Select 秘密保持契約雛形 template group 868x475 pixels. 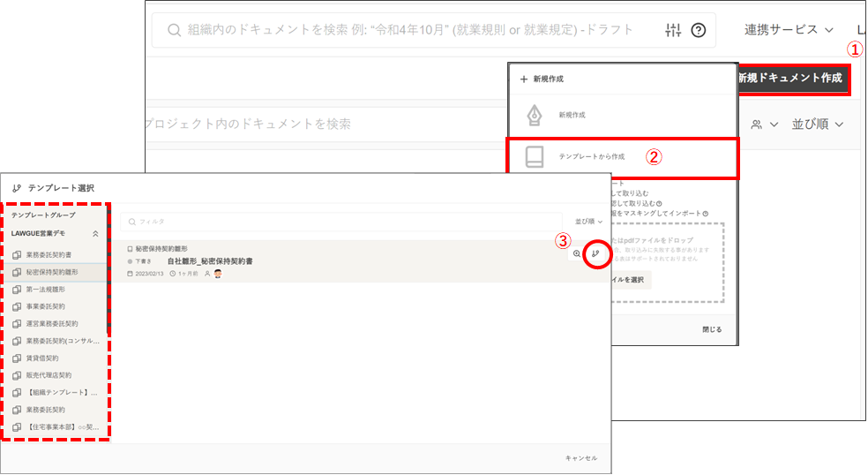[55, 272]
